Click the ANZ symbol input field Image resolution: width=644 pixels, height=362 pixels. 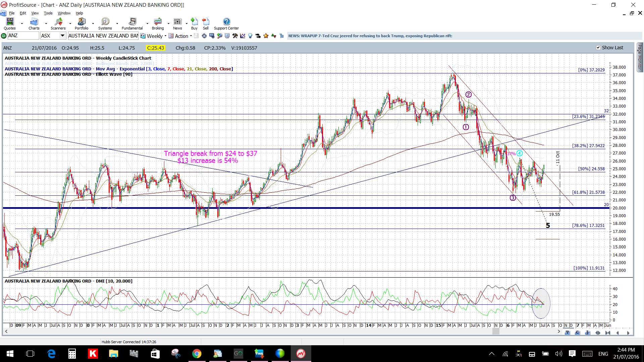coord(23,36)
